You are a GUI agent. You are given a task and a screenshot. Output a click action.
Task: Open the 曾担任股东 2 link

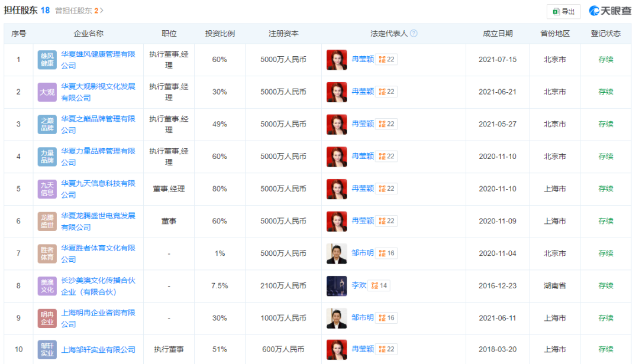79,11
